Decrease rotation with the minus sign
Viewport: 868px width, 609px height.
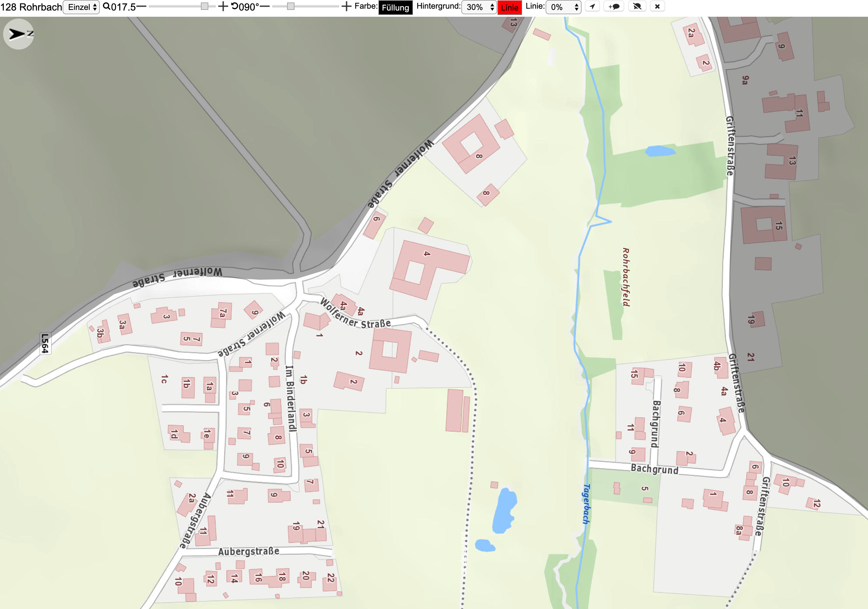(265, 7)
